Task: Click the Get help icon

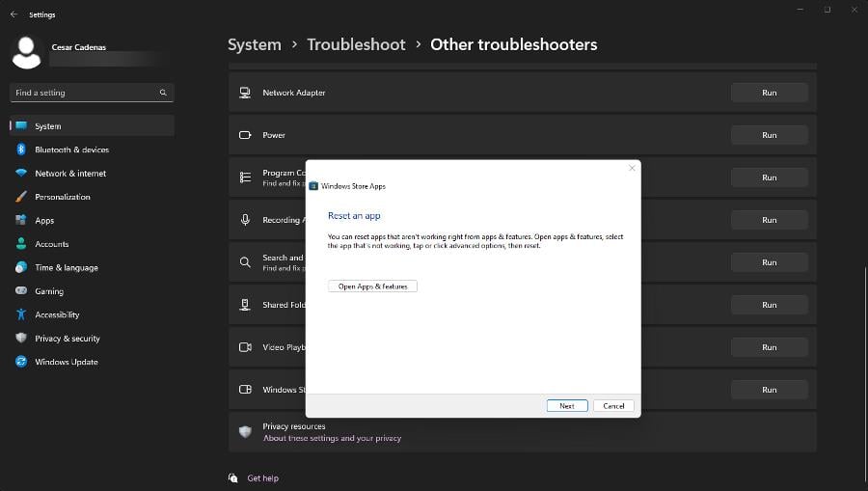Action: point(233,477)
